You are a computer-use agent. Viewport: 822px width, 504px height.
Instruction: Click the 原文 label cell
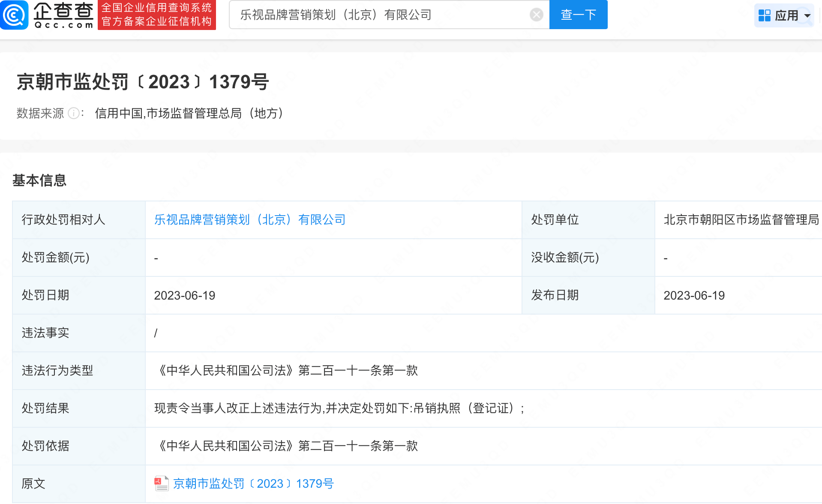[x=79, y=484]
